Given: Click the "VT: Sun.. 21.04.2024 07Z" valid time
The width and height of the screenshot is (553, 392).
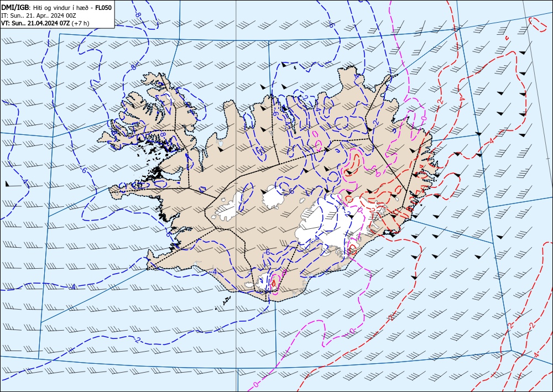Looking at the screenshot, I should 35,23.
